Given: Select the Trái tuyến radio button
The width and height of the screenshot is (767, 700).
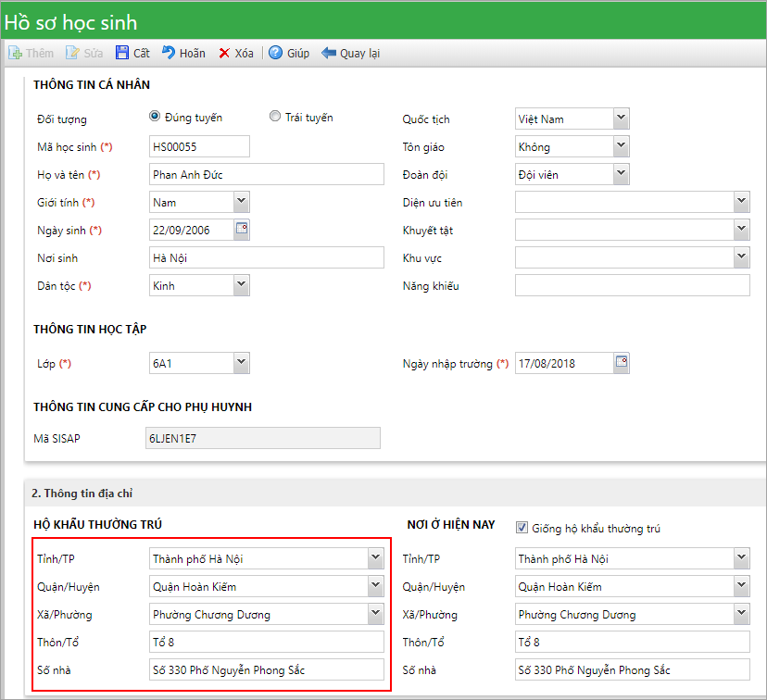Looking at the screenshot, I should 275,117.
